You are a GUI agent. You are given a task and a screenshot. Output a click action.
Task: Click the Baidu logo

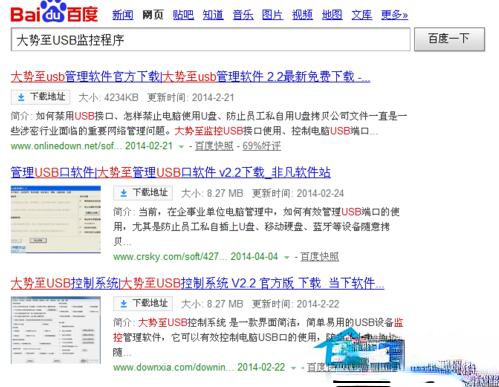click(x=54, y=12)
